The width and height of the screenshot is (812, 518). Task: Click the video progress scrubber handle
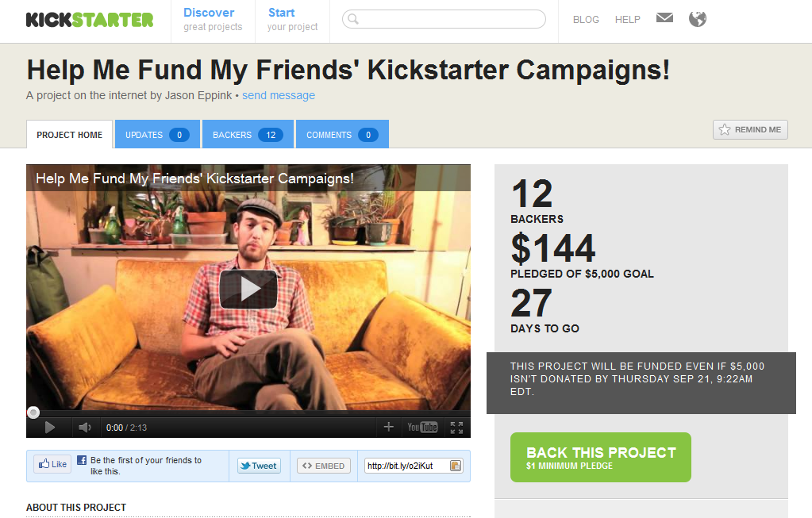pyautogui.click(x=33, y=412)
